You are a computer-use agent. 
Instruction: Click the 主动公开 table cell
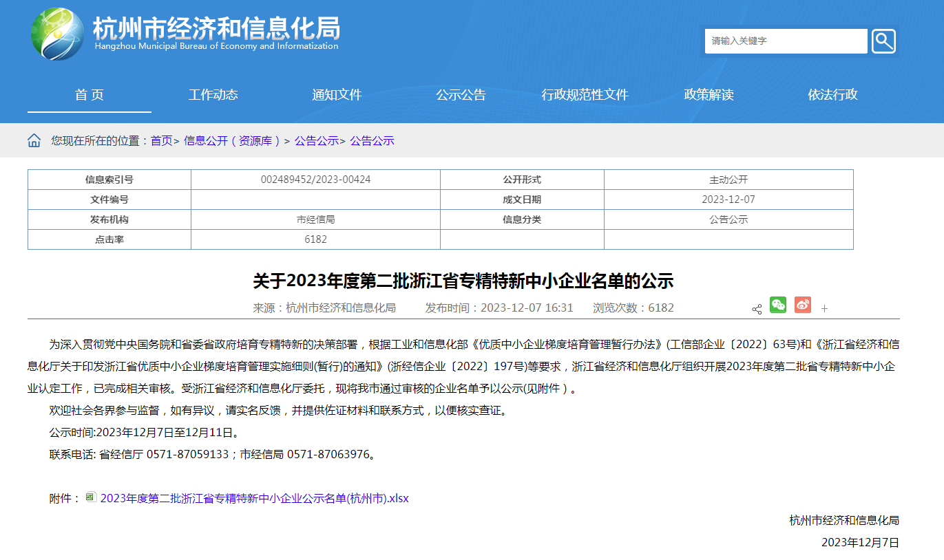(x=728, y=180)
